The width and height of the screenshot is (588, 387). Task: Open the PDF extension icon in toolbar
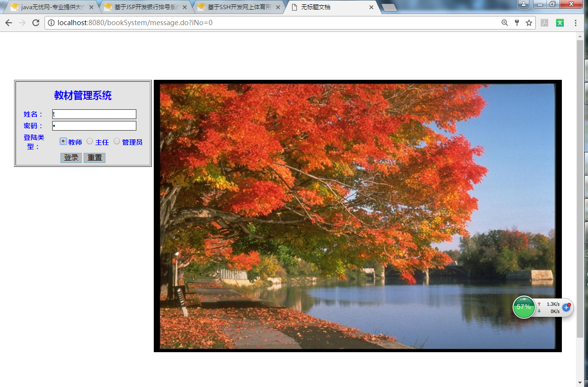point(544,23)
